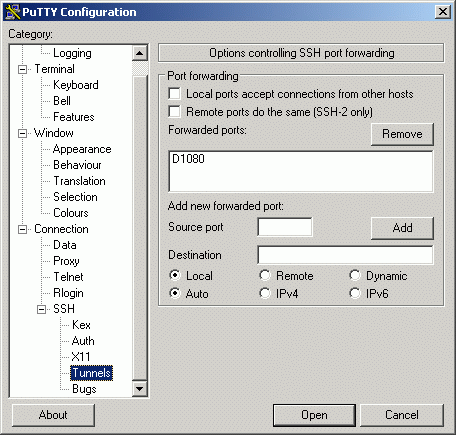Click the Remove forwarded port button
The width and height of the screenshot is (456, 435).
tap(402, 134)
